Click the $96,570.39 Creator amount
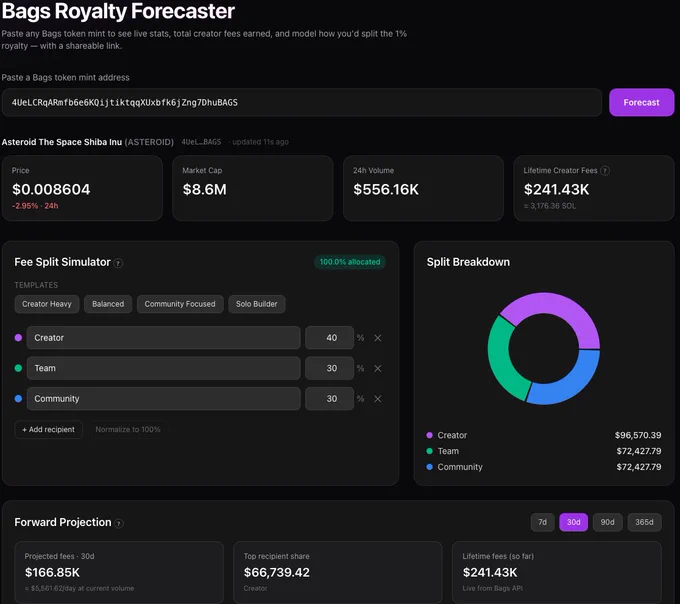Image resolution: width=680 pixels, height=604 pixels. pos(638,435)
